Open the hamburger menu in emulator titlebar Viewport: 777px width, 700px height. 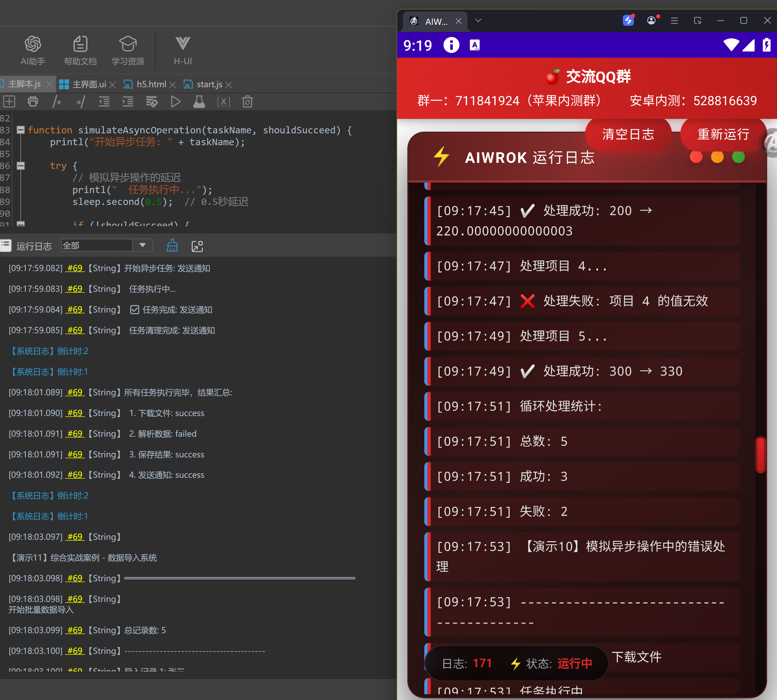(674, 21)
